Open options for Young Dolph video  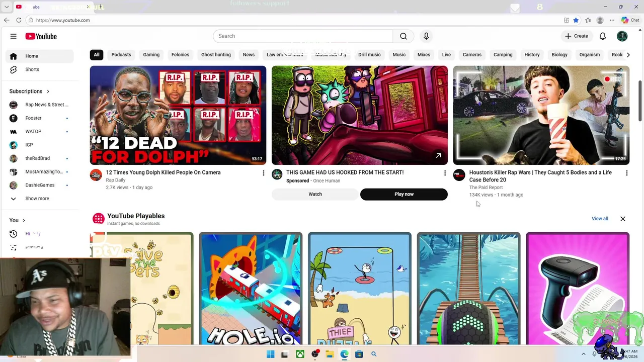263,173
